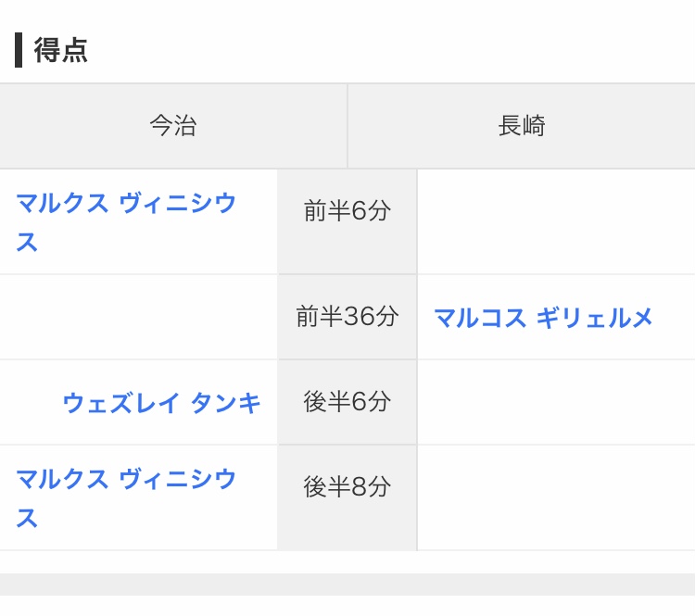Viewport: 695px width, 616px height.
Task: Open マルコス ギリェルメ player link
Action: (543, 318)
